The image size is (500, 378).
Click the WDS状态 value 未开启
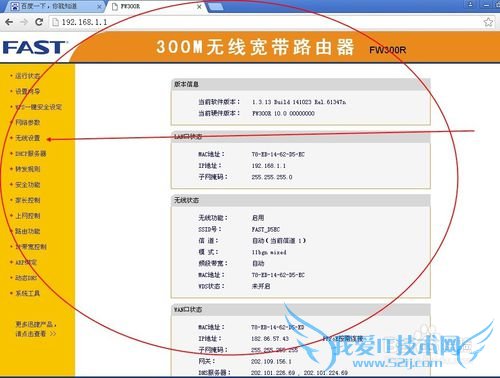click(x=261, y=286)
